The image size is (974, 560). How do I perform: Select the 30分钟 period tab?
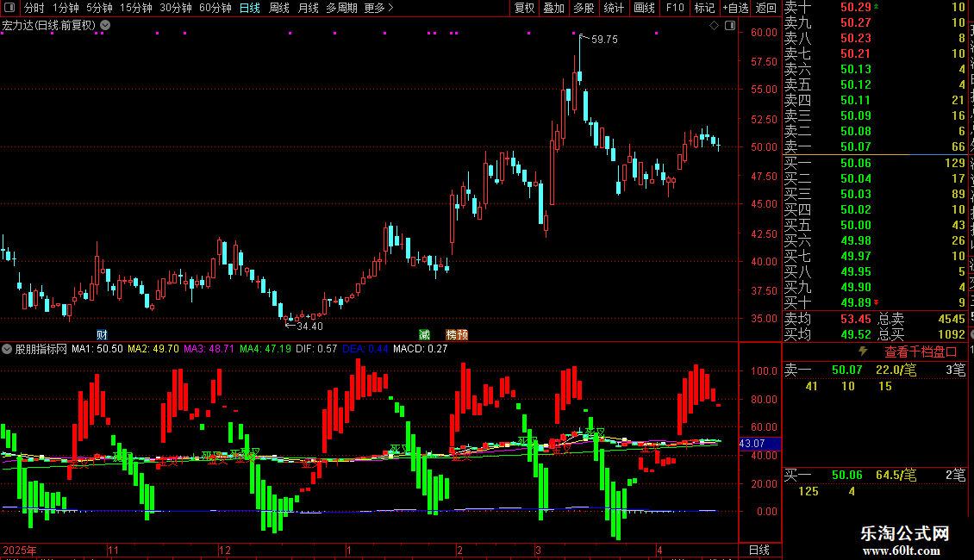(176, 8)
